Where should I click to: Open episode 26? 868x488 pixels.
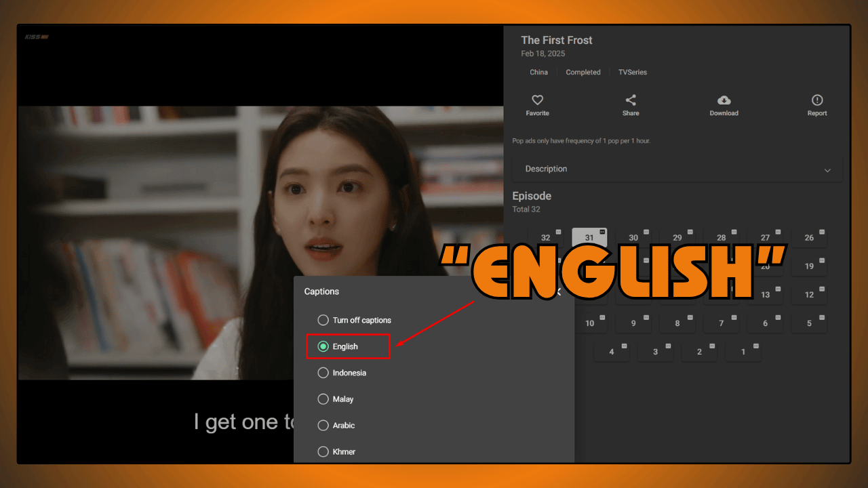tap(809, 238)
